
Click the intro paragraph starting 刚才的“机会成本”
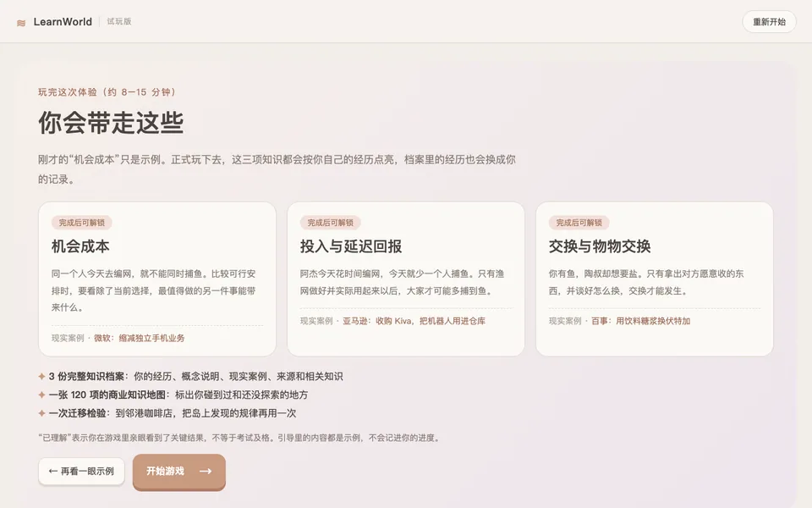tap(277, 169)
